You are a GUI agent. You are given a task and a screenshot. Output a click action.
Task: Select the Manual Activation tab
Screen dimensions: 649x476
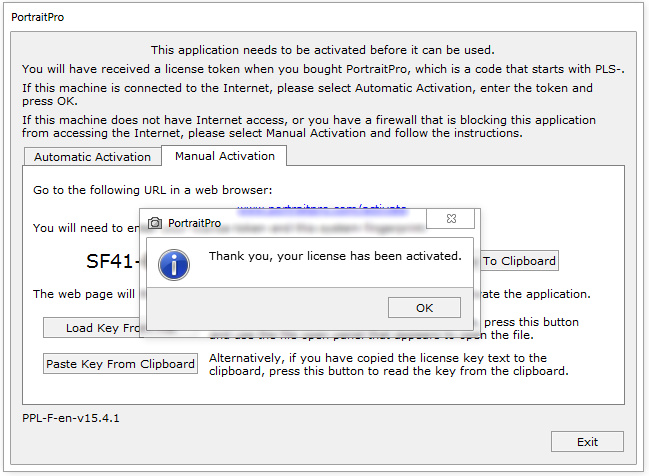(x=224, y=156)
